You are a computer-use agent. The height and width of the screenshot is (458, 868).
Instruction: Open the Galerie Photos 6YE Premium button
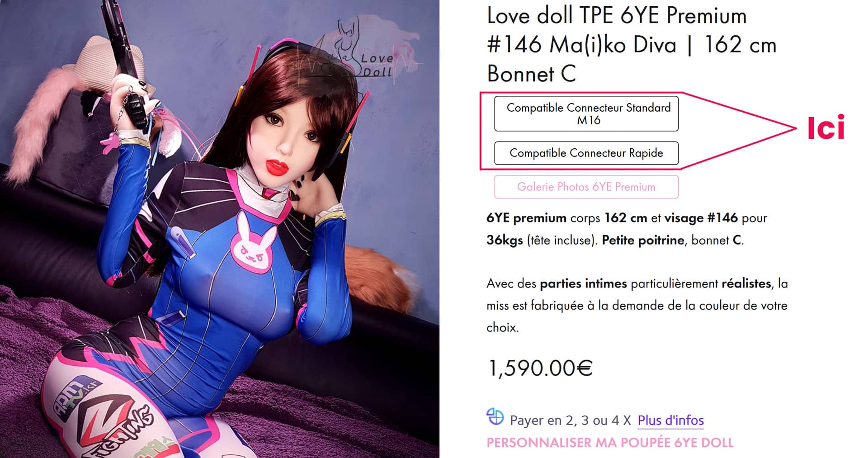pos(586,187)
